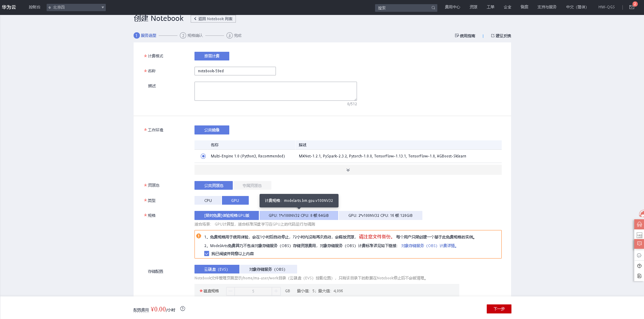
Task: Click the step 2 circle 规格确认
Action: (x=183, y=35)
